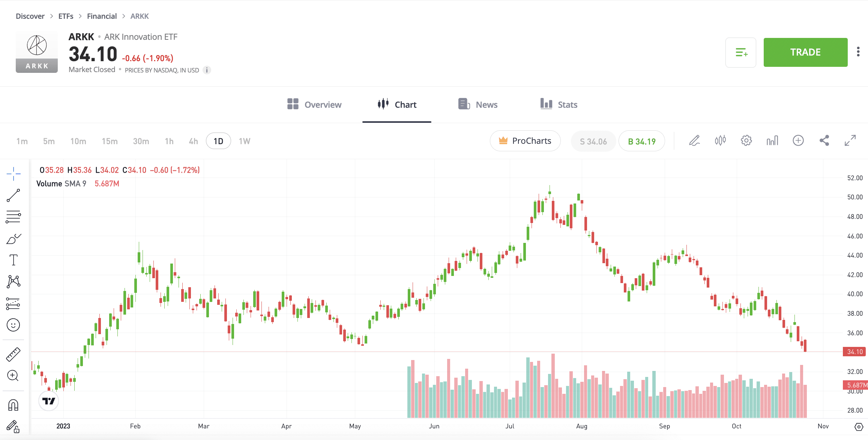The image size is (868, 440).
Task: Open the Stats tab
Action: click(559, 104)
